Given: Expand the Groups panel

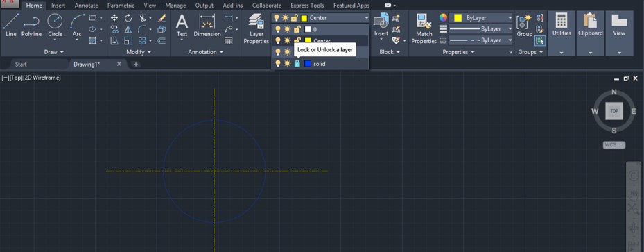Looking at the screenshot, I should [x=530, y=52].
